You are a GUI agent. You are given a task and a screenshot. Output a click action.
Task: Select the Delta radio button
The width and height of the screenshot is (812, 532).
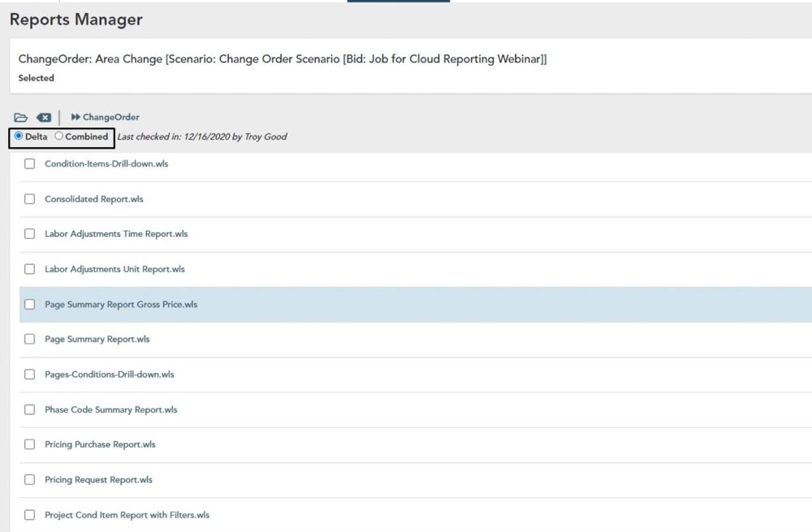[x=19, y=136]
